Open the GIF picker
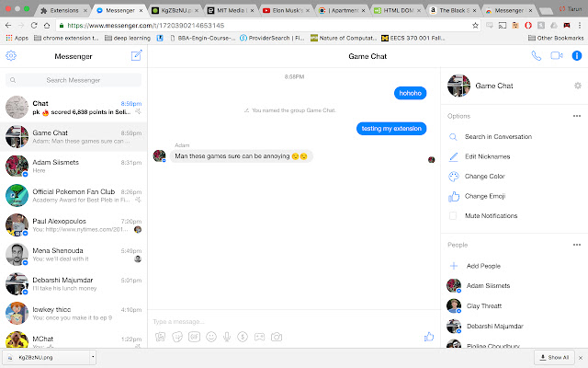Image resolution: width=588 pixels, height=368 pixels. click(x=194, y=337)
